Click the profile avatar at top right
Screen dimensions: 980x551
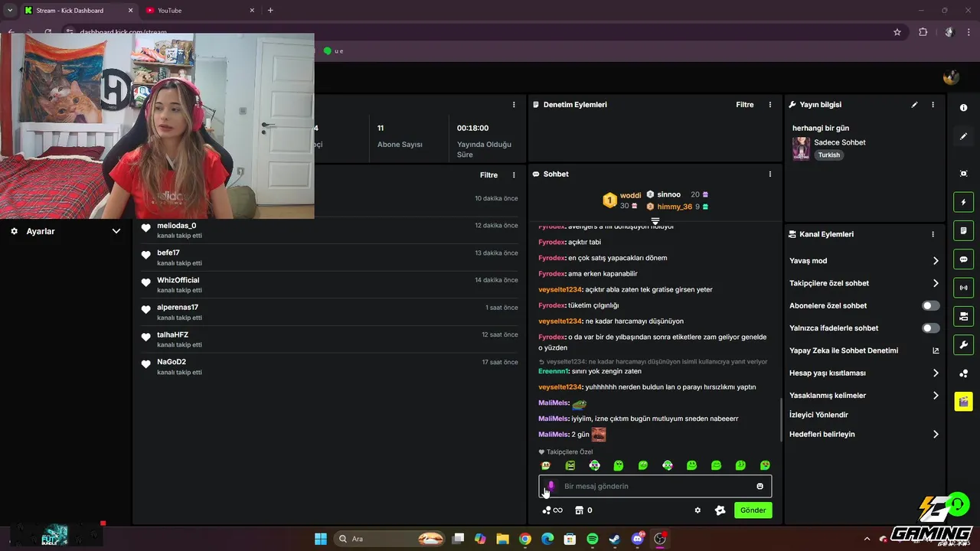point(951,77)
